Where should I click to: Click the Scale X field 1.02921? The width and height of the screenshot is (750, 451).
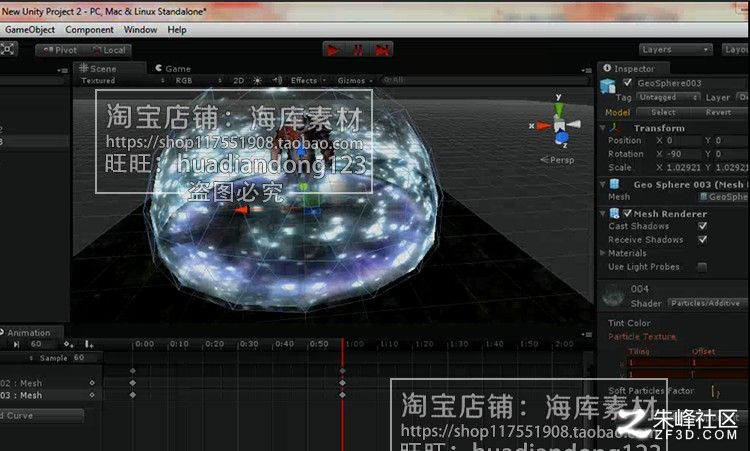pyautogui.click(x=684, y=168)
